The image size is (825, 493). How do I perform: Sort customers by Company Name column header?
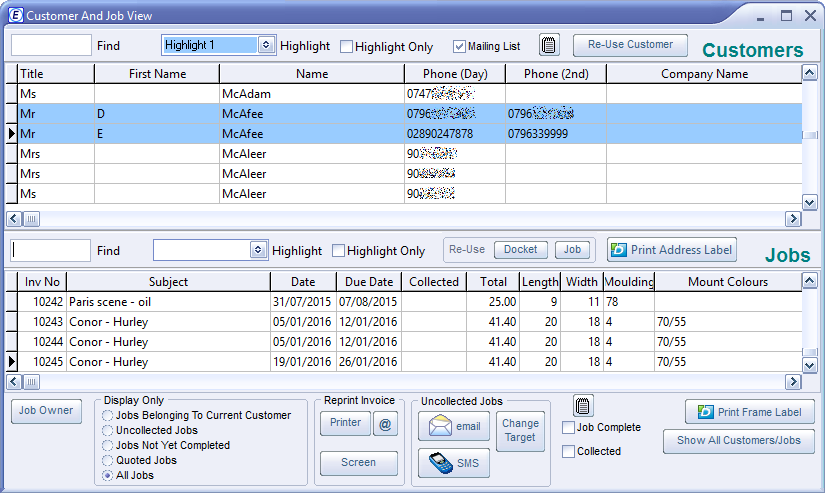pos(703,74)
